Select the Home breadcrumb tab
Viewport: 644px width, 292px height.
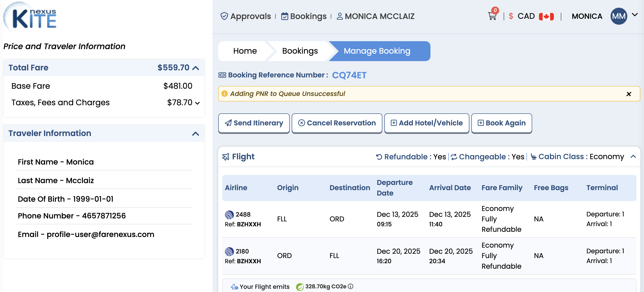tap(245, 51)
